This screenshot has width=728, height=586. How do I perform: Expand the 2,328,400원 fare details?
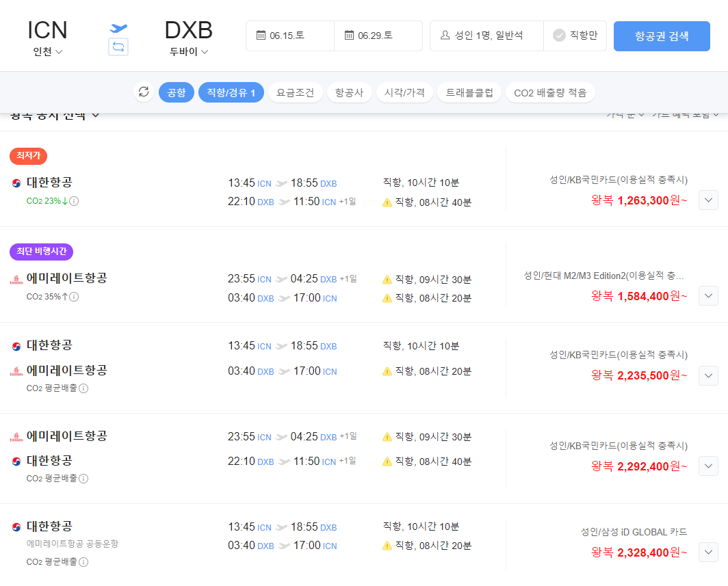point(708,552)
